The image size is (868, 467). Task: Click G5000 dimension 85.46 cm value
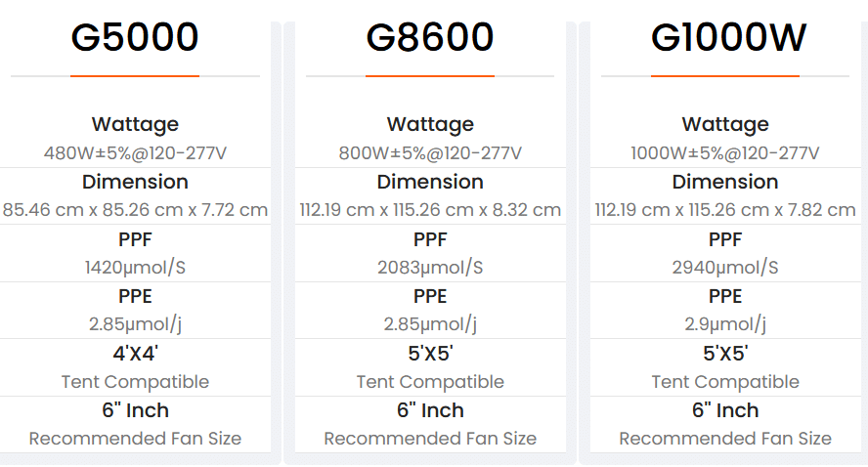135,210
